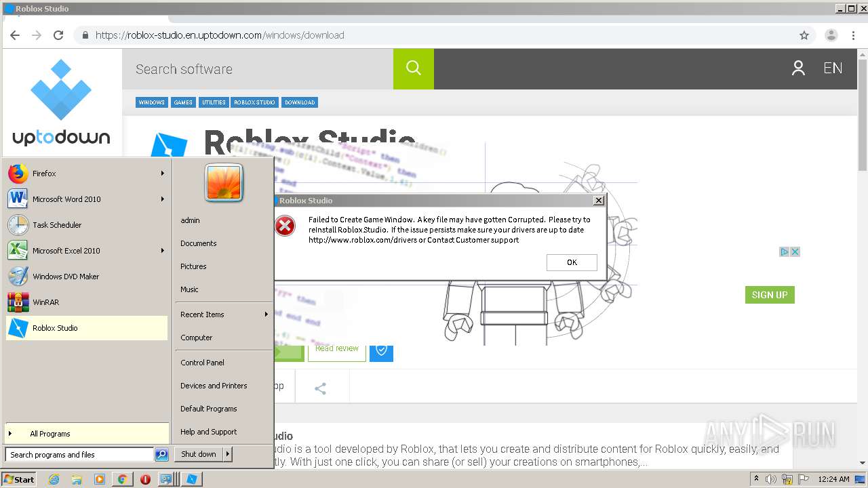
Task: Click the ROBLOX STUDIO breadcrumb tag
Action: point(255,102)
